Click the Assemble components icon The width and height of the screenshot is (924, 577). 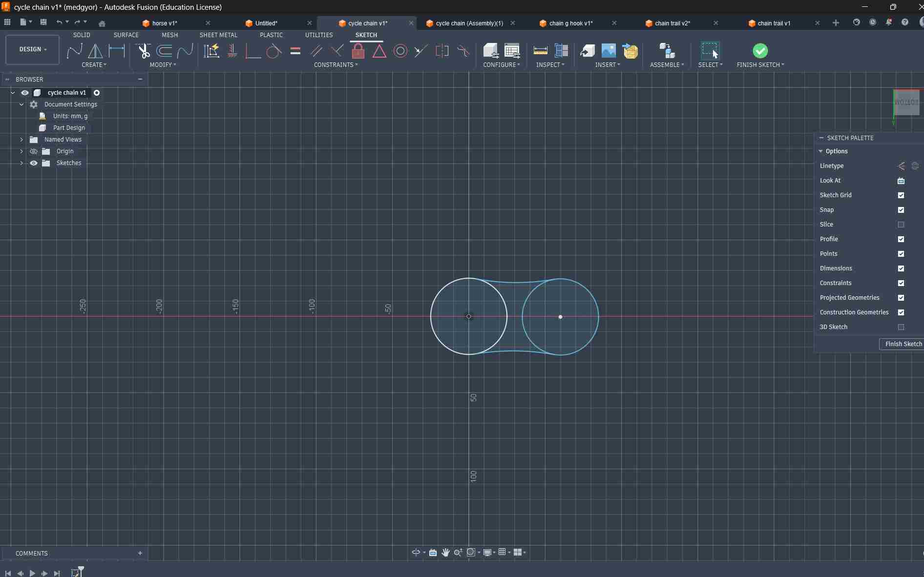coord(667,51)
